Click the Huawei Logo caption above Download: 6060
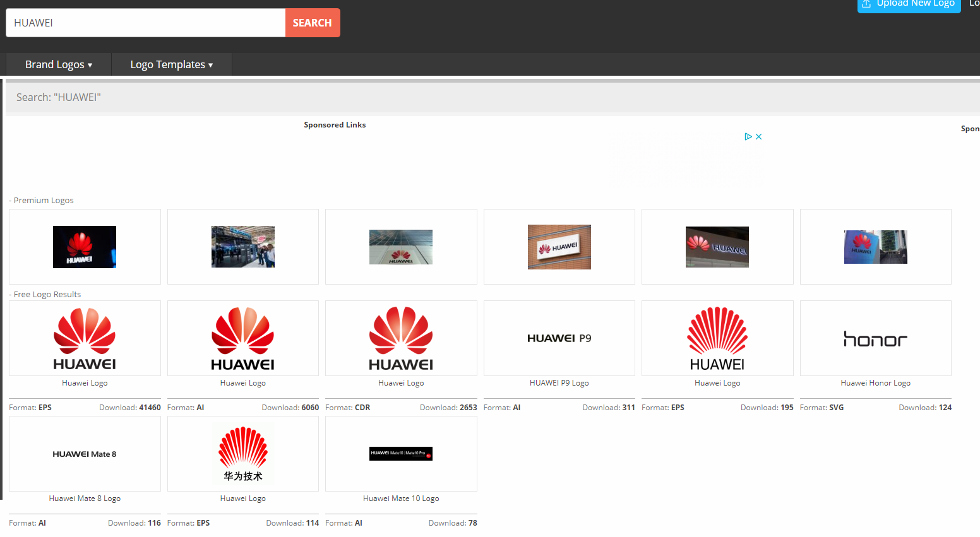 point(243,383)
